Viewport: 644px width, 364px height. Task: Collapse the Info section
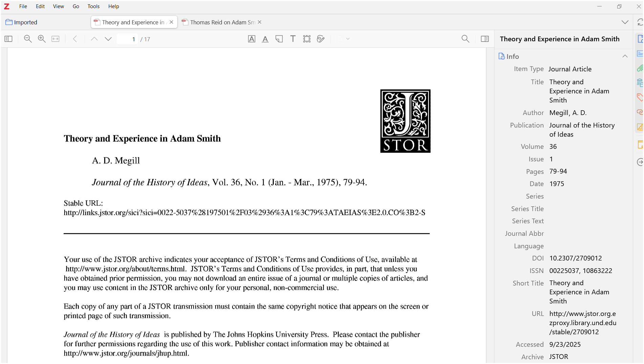tap(625, 56)
